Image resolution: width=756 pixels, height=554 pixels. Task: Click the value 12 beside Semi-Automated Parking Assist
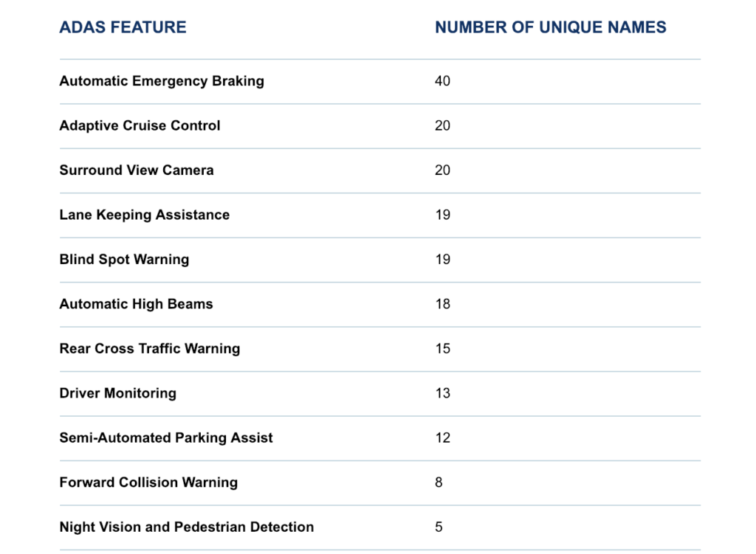(x=443, y=438)
